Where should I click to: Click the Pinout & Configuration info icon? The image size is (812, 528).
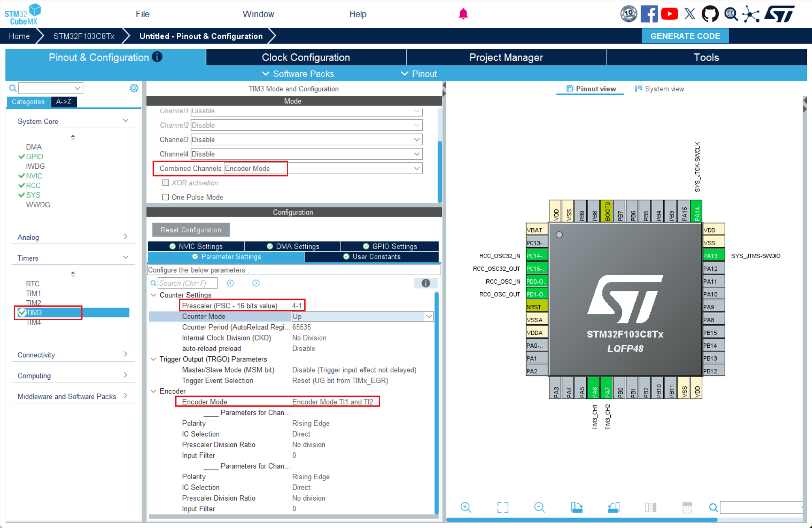tap(157, 57)
